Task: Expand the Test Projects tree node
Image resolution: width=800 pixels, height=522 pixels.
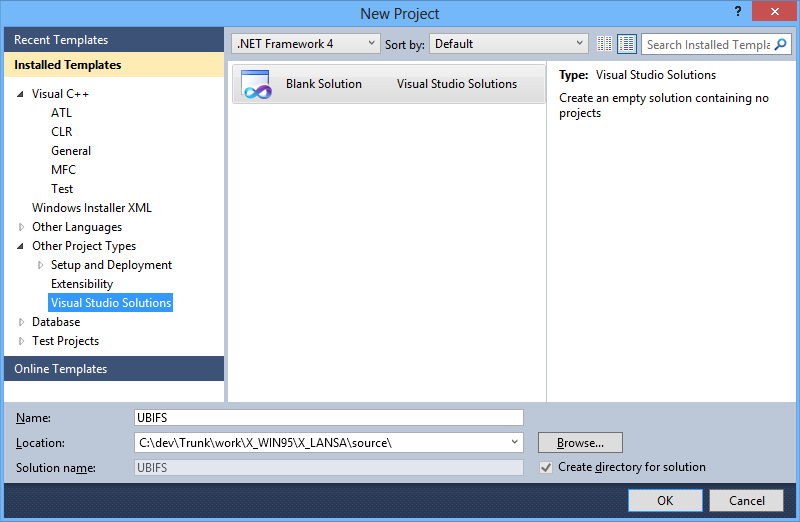Action: tap(21, 341)
